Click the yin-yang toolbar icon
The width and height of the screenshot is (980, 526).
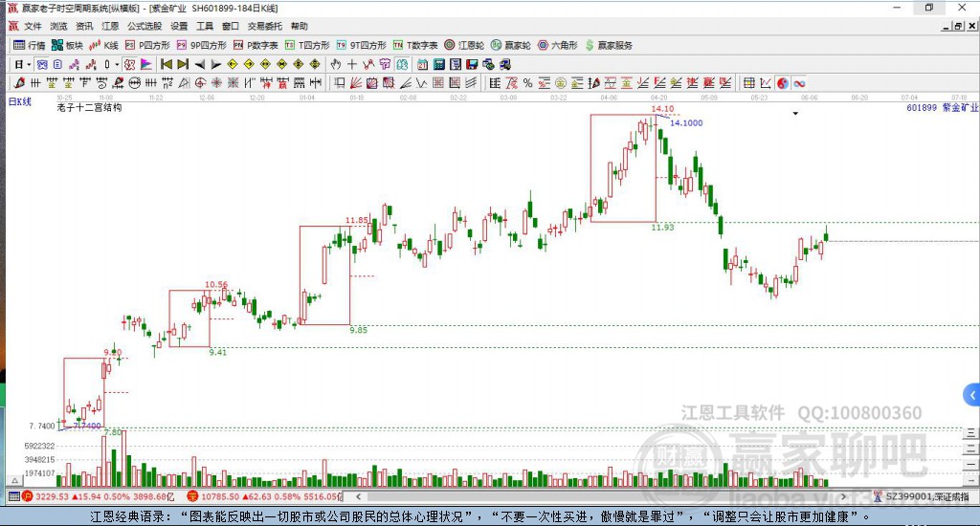pyautogui.click(x=783, y=83)
